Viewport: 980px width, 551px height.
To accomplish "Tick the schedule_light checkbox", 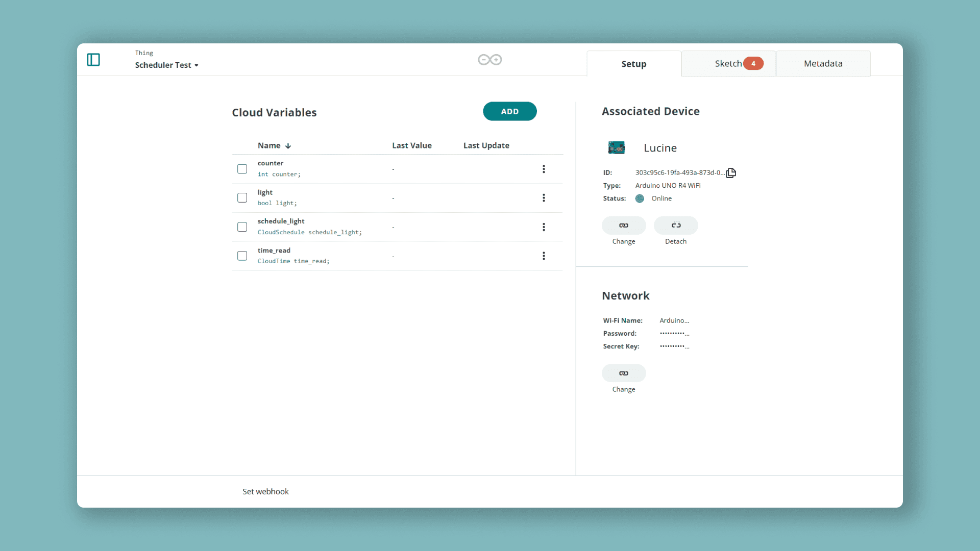I will (242, 227).
